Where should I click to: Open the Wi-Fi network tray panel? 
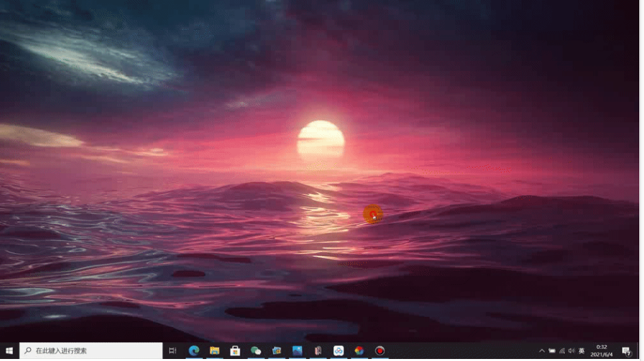[562, 351]
